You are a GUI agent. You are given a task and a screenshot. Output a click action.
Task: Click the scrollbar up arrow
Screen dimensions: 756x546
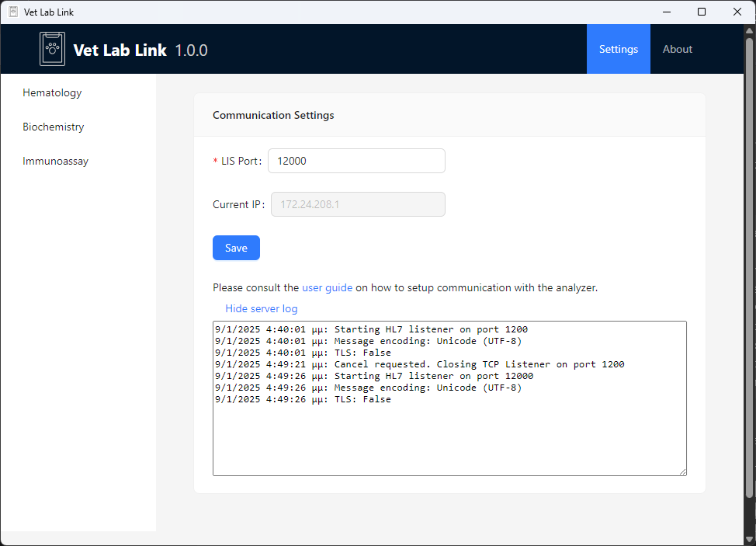(x=749, y=30)
